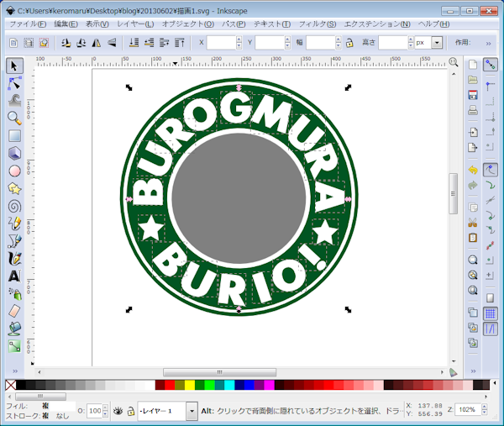This screenshot has width=504, height=426.
Task: Click the zoom percentage field
Action: pos(469,409)
